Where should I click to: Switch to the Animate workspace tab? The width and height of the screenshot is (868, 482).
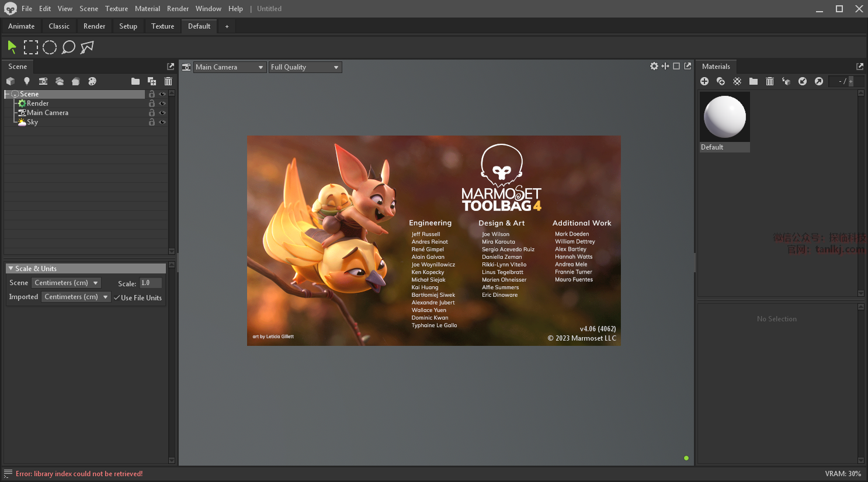coord(21,26)
